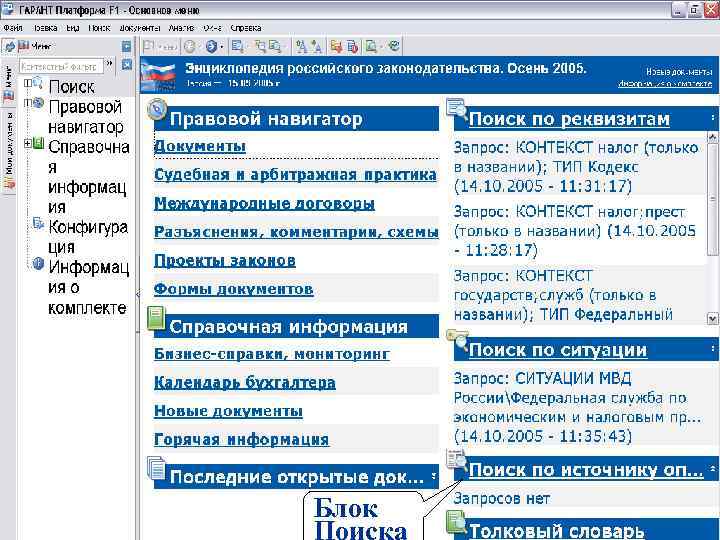Viewport: 720px width, 540px height.
Task: Open the Поиск menu
Action: [99, 28]
